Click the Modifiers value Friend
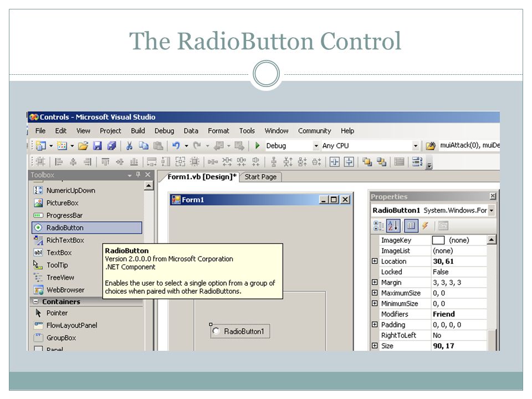532x399 pixels. (x=444, y=314)
